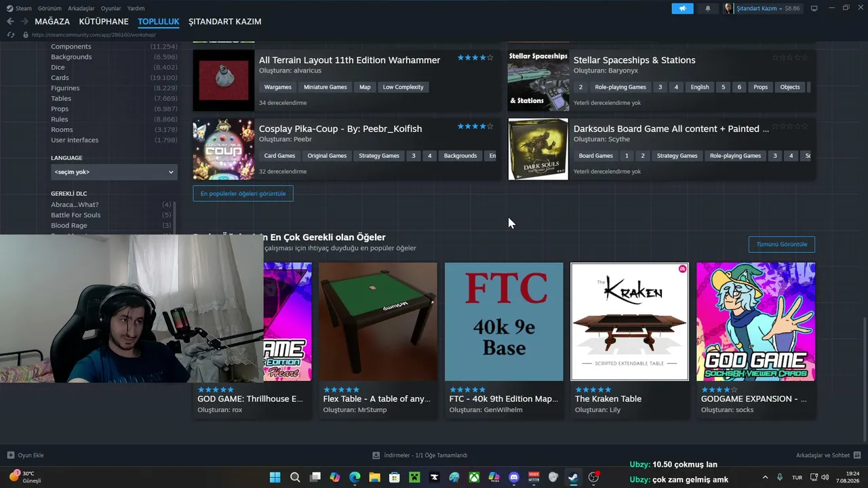Filter by the Tables category

click(x=61, y=98)
